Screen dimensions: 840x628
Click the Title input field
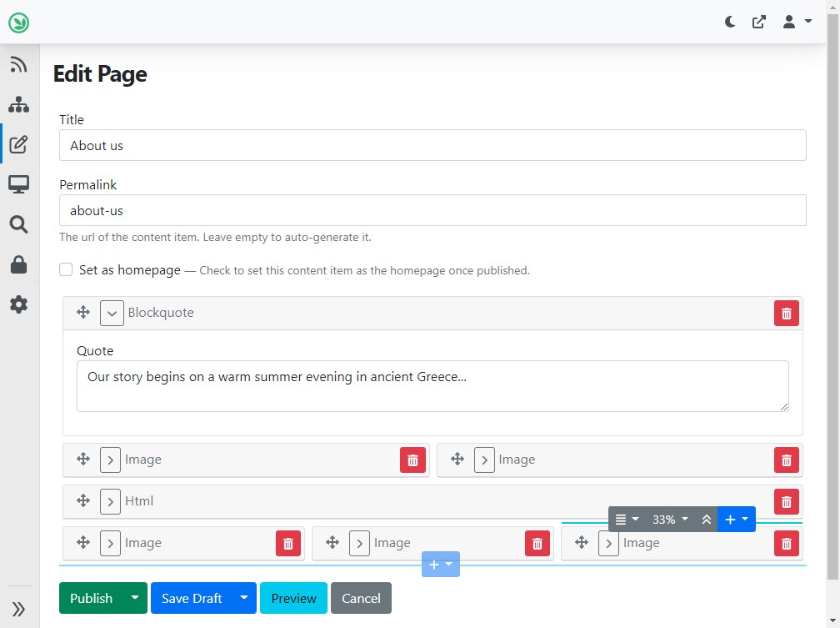pos(432,145)
